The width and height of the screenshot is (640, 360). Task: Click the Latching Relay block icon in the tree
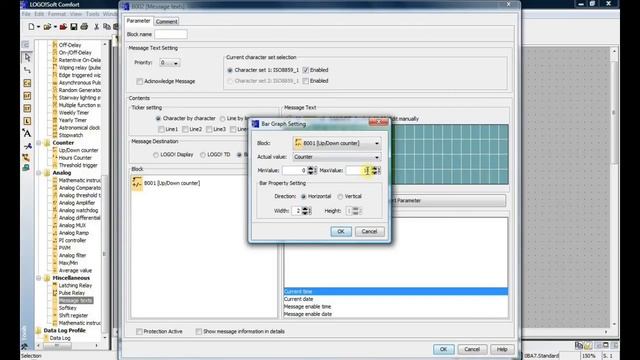[x=55, y=285]
